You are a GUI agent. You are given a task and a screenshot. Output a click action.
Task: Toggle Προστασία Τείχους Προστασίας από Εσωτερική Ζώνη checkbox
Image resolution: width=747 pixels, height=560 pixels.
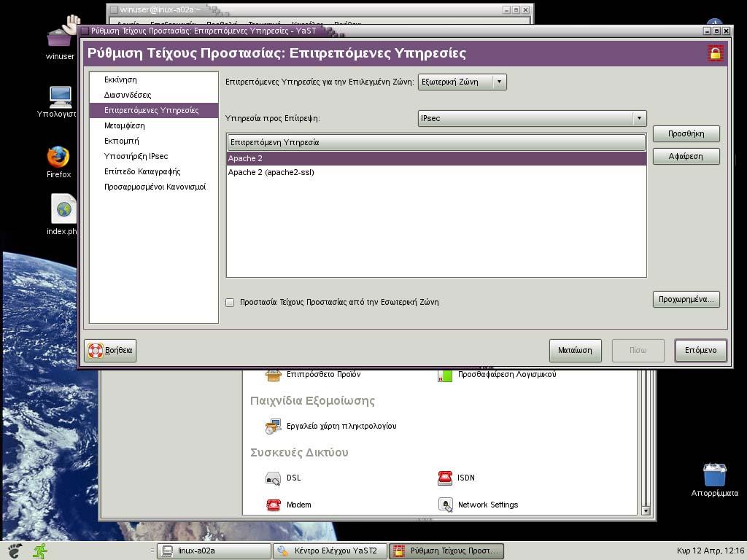[x=230, y=303]
